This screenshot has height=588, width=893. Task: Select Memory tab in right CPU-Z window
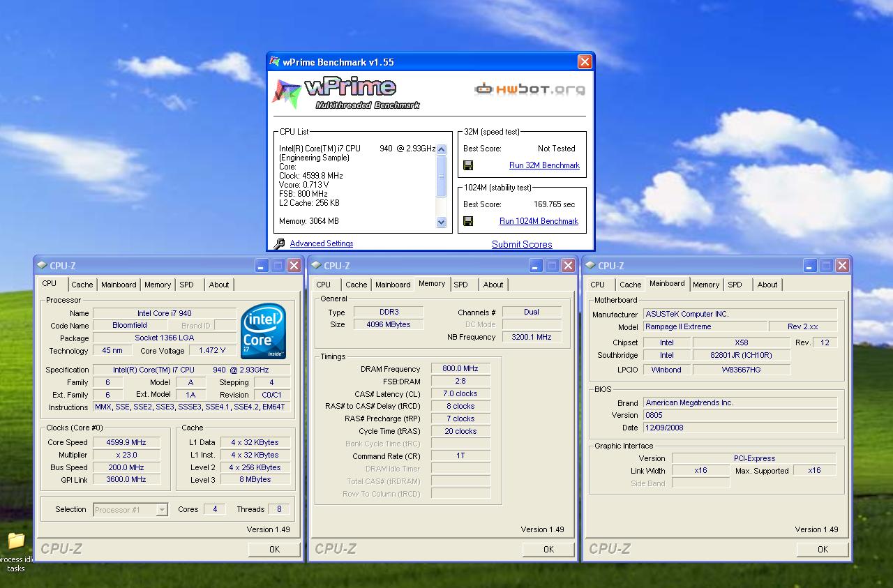coord(706,285)
